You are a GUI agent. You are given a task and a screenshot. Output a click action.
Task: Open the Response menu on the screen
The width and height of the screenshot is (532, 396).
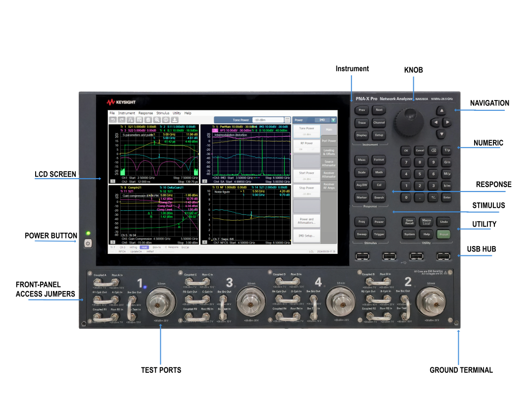coord(145,113)
